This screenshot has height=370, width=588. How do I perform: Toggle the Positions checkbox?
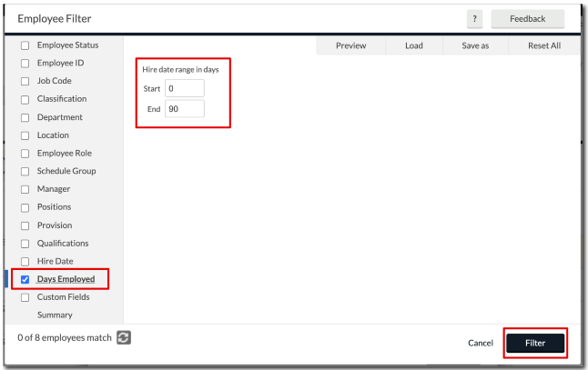coord(25,207)
